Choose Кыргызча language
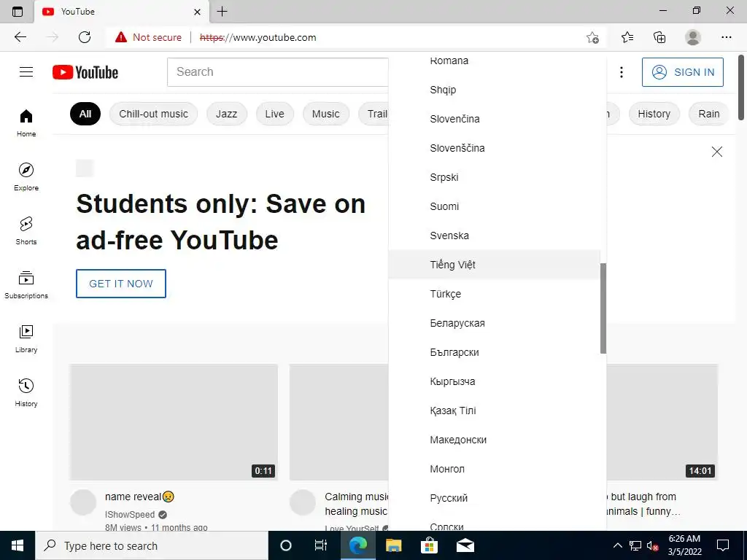This screenshot has height=560, width=747. point(494,381)
